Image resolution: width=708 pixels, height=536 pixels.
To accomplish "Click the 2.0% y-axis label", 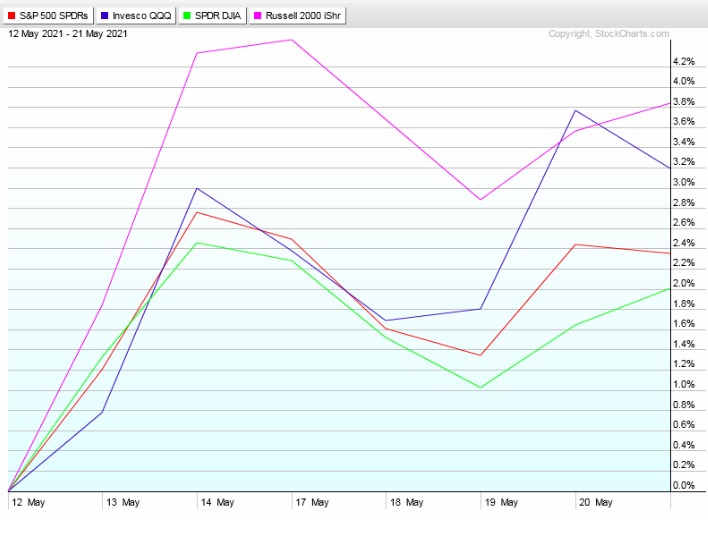I will [x=684, y=283].
